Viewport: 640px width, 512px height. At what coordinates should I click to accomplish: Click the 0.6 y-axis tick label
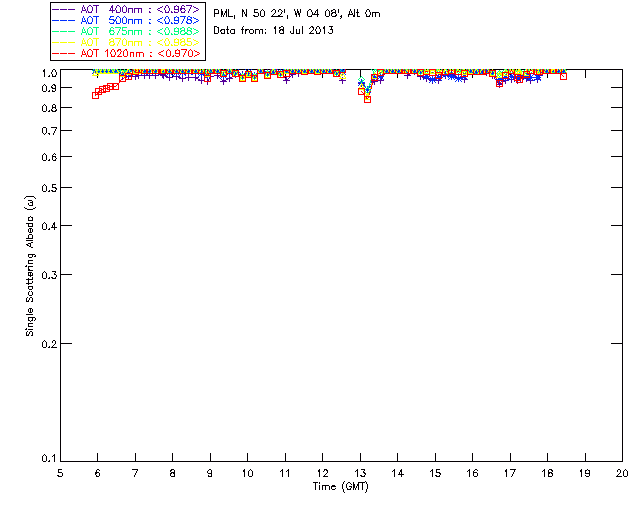49,157
